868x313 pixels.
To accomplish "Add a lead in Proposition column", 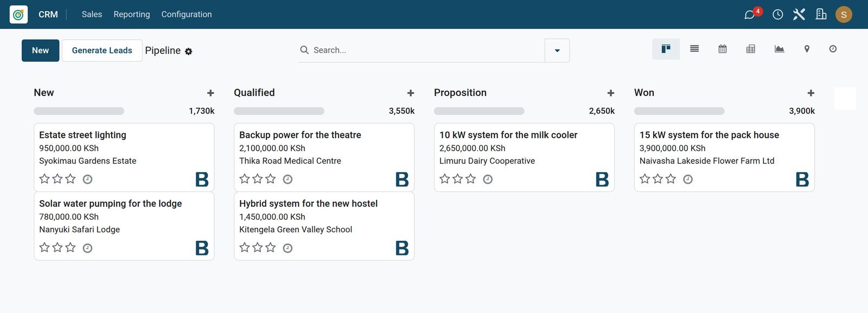I will point(611,93).
